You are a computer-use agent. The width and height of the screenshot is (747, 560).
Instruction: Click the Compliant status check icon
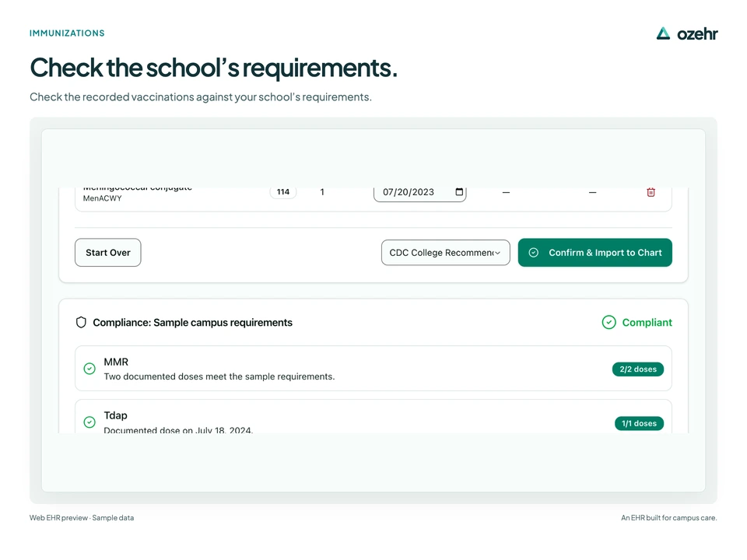pos(608,322)
